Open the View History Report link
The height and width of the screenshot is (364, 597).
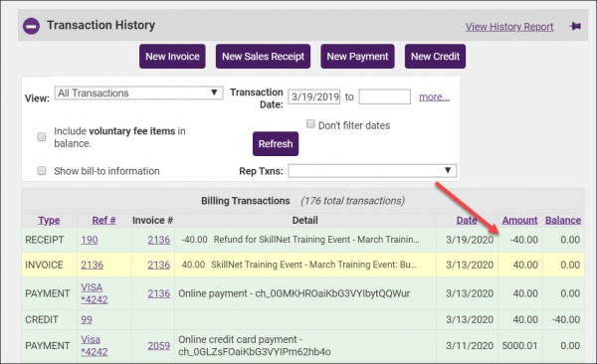(x=509, y=27)
